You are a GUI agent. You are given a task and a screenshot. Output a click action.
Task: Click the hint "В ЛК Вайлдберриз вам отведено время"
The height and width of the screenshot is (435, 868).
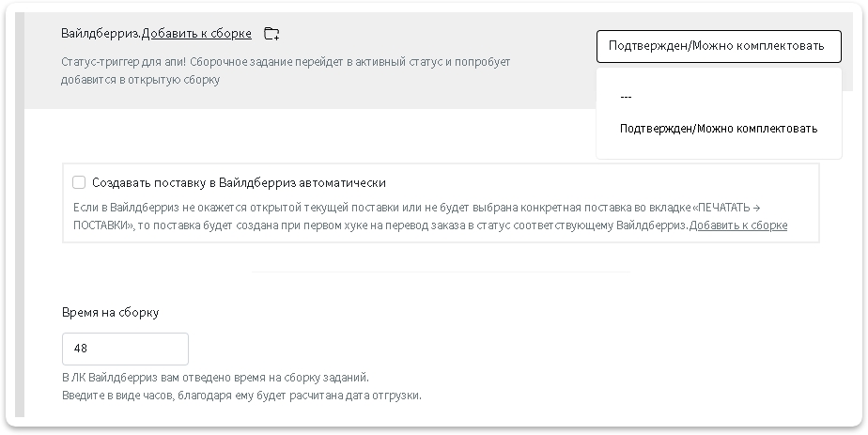(x=214, y=378)
